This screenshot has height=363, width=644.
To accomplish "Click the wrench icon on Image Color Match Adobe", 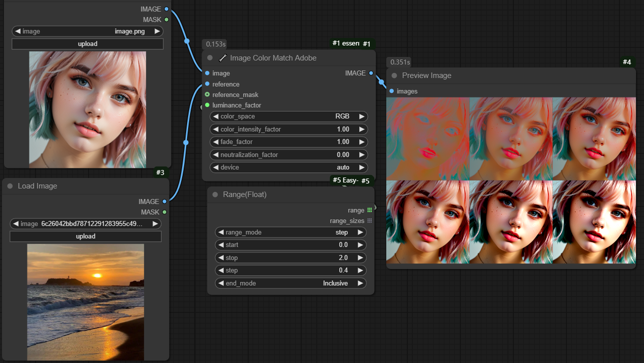I will coord(223,58).
